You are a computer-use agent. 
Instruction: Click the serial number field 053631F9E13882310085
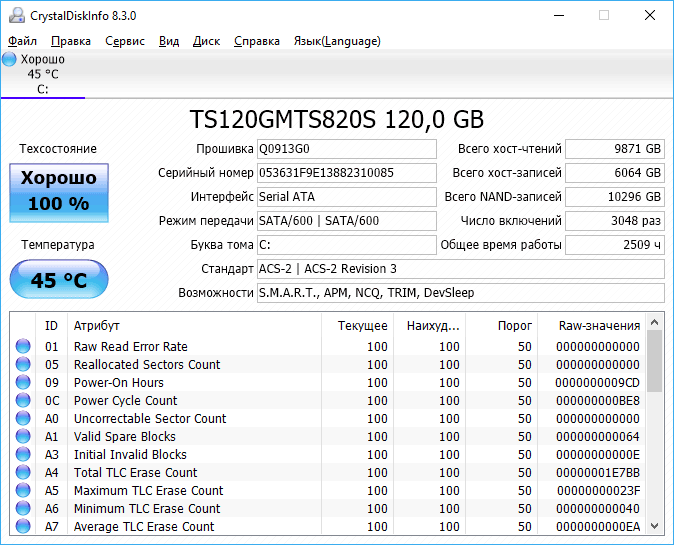pyautogui.click(x=347, y=173)
